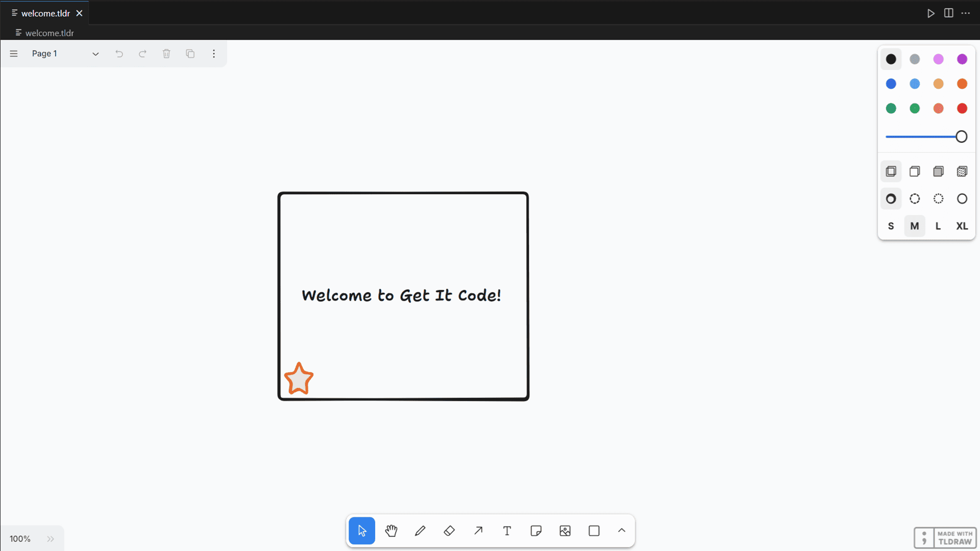980x551 pixels.
Task: Duplicate selection with the copy icon
Action: [x=190, y=54]
